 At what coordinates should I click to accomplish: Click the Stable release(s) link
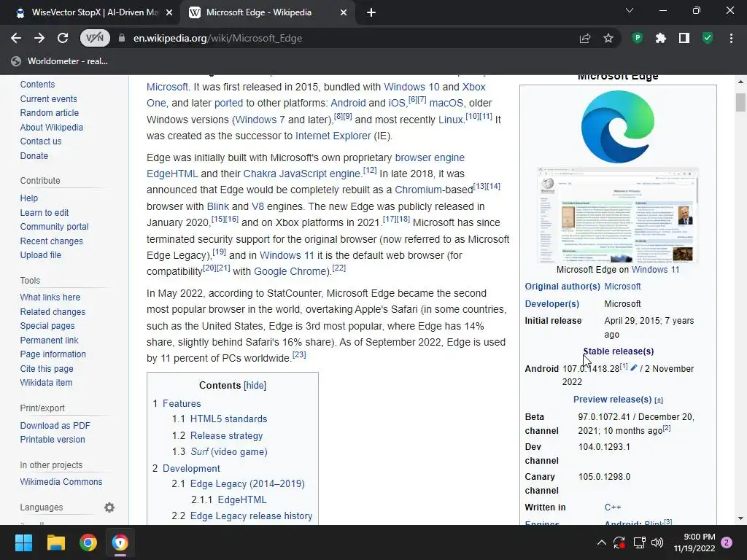pos(619,351)
